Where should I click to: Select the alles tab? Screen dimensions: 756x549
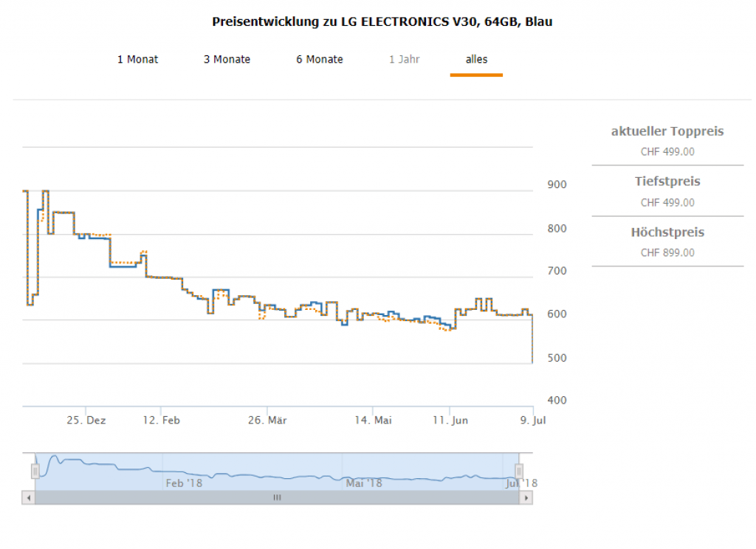click(x=476, y=60)
